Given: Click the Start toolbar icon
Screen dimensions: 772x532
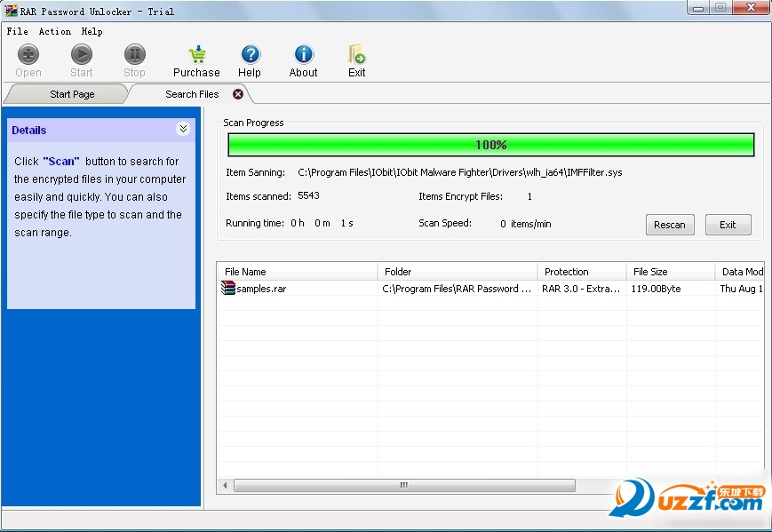Looking at the screenshot, I should (81, 55).
